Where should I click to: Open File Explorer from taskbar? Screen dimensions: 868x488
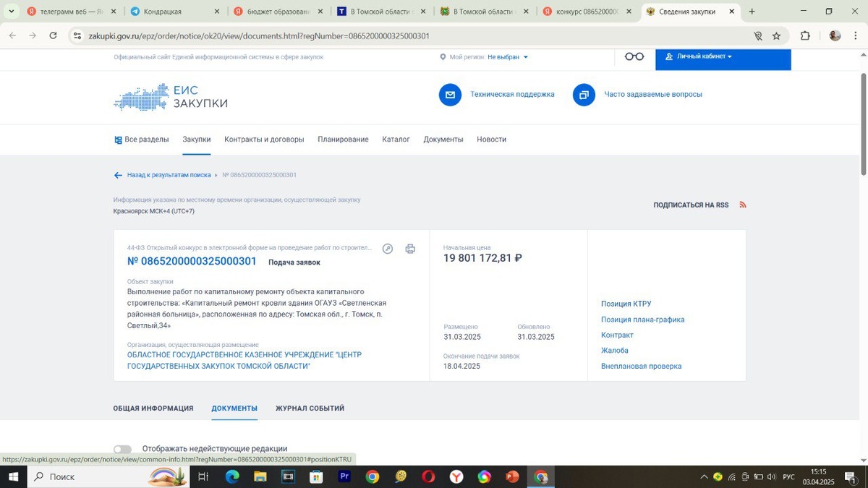click(x=260, y=476)
